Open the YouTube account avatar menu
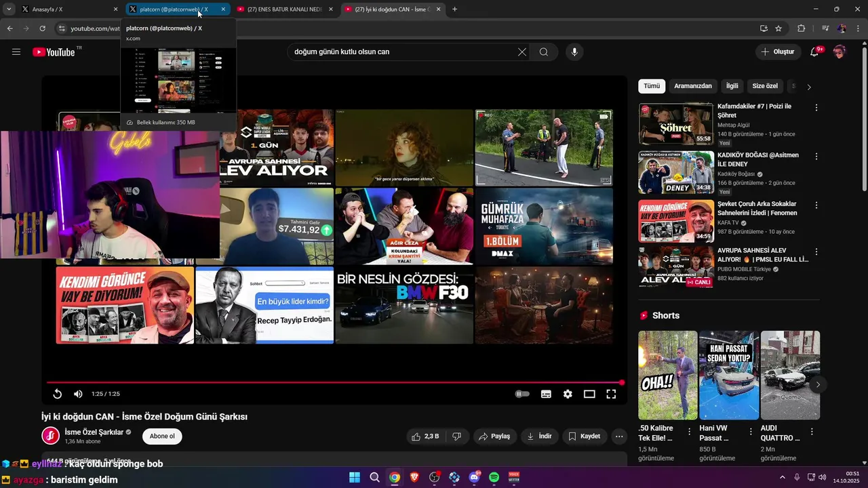 point(840,52)
